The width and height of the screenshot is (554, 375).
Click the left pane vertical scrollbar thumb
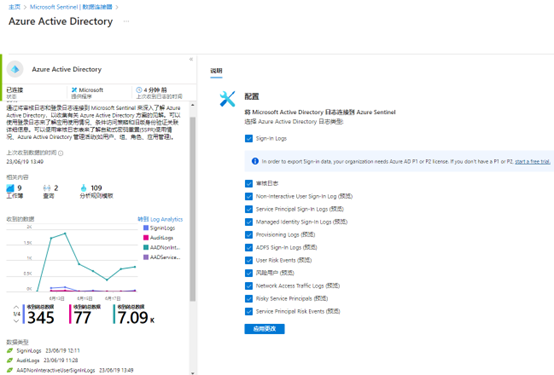tap(193, 209)
